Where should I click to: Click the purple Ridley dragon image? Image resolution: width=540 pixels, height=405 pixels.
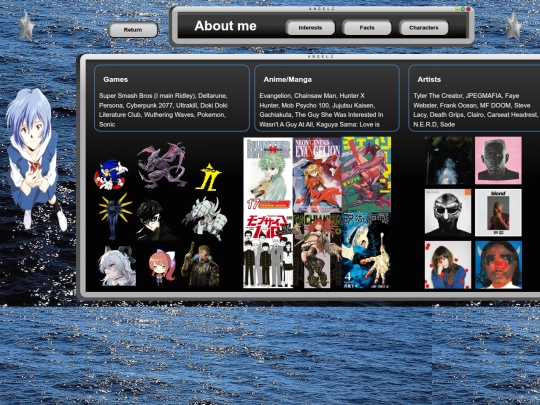pyautogui.click(x=162, y=166)
